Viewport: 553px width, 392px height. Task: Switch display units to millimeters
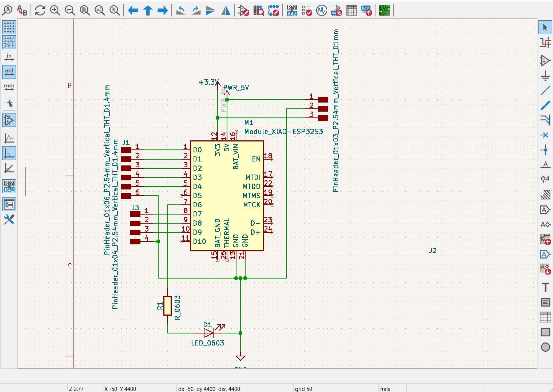point(9,87)
